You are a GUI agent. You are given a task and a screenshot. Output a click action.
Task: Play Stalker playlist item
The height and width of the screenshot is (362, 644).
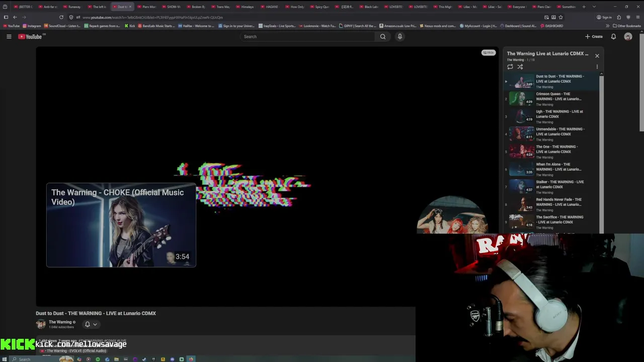click(x=551, y=187)
